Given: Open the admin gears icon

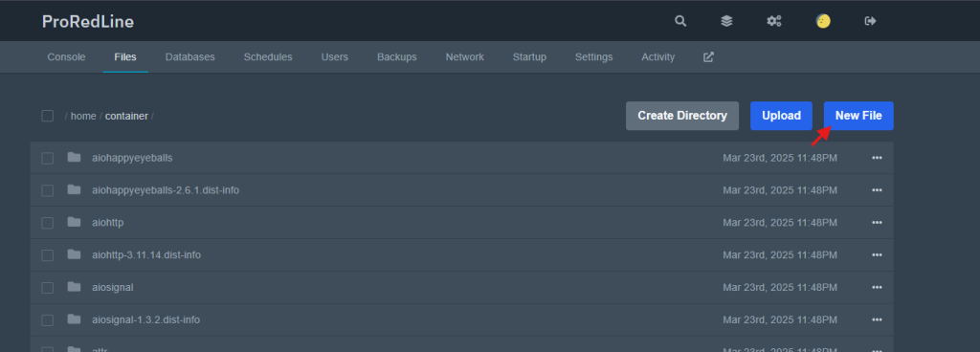Looking at the screenshot, I should (773, 21).
